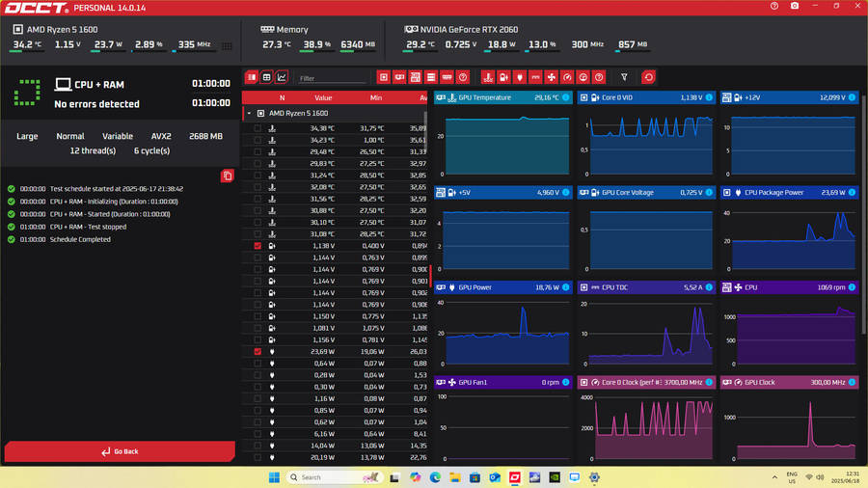Check the 34,38 °C temperature sensor checkbox
This screenshot has width=868, height=488.
258,128
